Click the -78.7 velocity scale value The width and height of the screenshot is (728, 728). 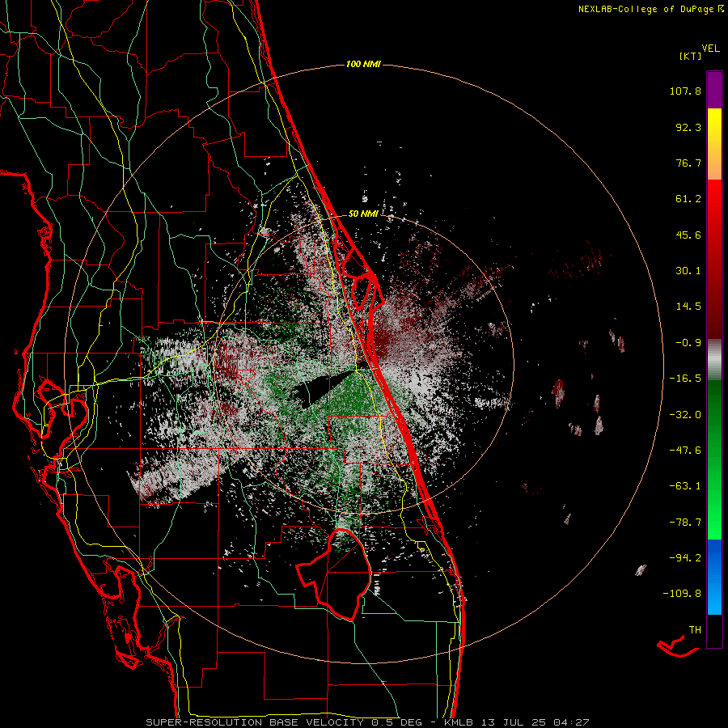(685, 523)
